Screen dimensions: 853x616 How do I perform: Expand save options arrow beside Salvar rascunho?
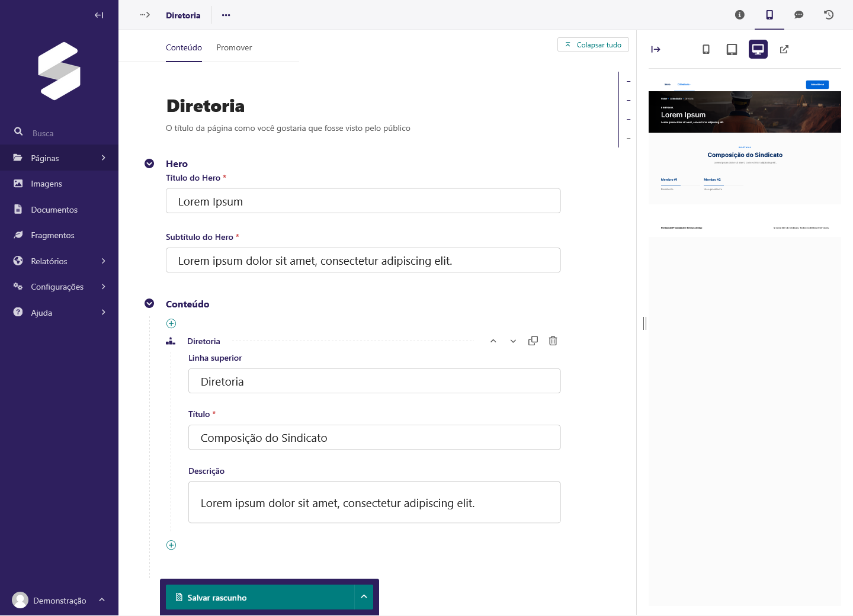pos(364,597)
